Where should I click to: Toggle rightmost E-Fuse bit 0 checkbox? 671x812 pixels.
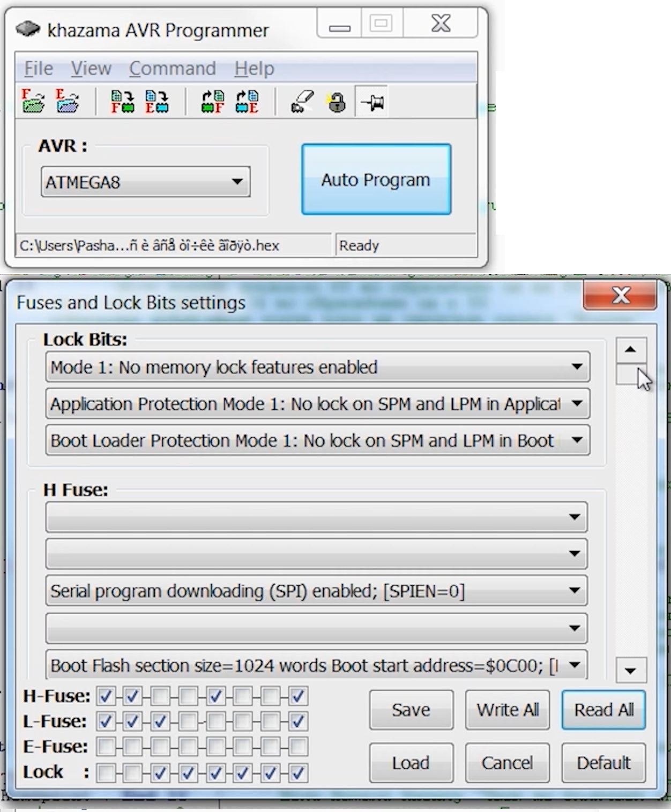298,746
